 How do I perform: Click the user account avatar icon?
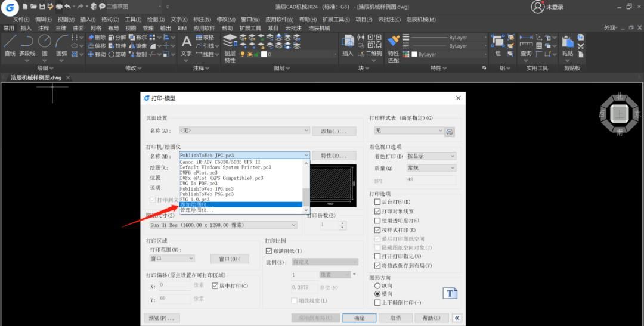[x=537, y=7]
